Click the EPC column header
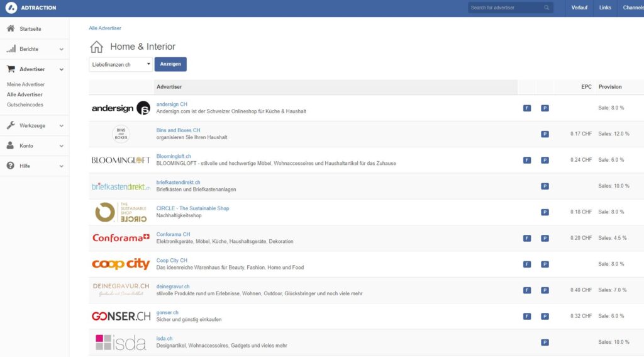 [x=587, y=87]
